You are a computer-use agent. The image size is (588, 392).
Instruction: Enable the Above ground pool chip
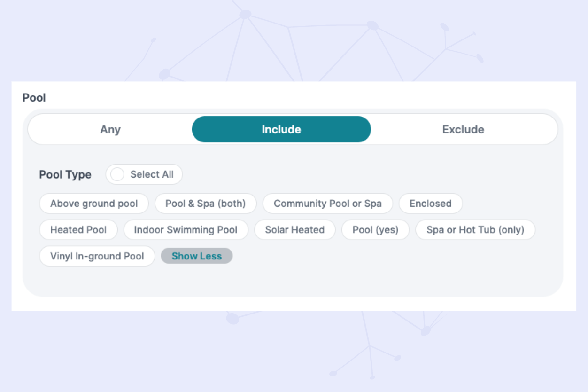click(x=94, y=204)
